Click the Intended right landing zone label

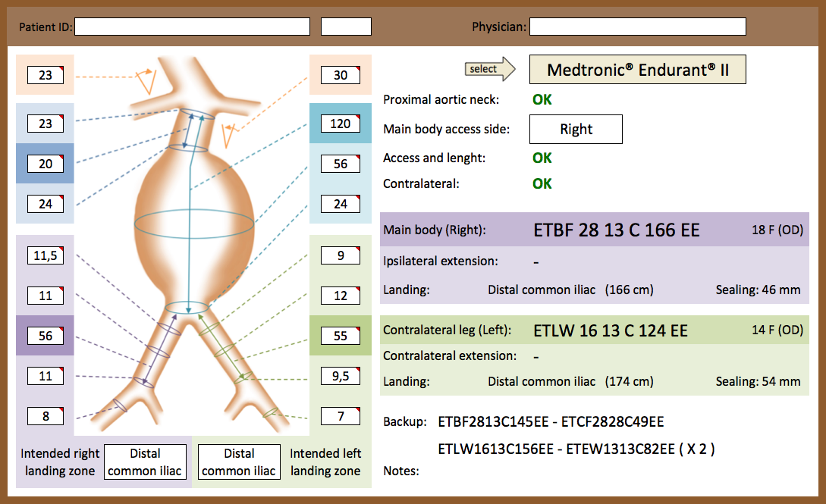point(60,462)
